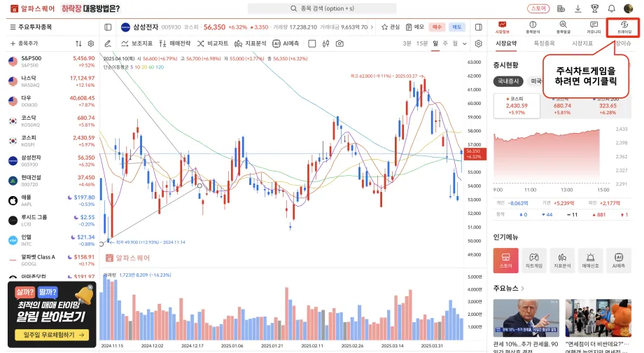Open the user profile avatar
Image resolution: width=644 pixels, height=353 pixels.
628,8
